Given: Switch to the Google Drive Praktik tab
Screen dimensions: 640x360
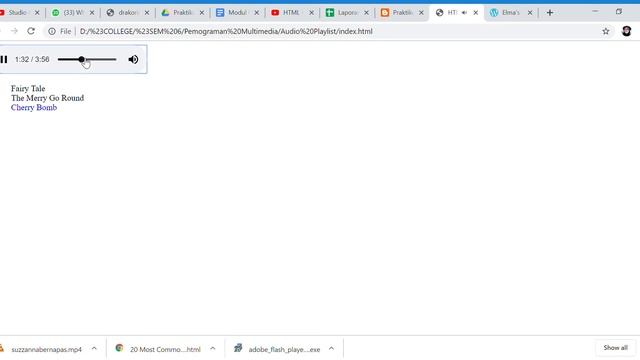Looking at the screenshot, I should point(182,13).
